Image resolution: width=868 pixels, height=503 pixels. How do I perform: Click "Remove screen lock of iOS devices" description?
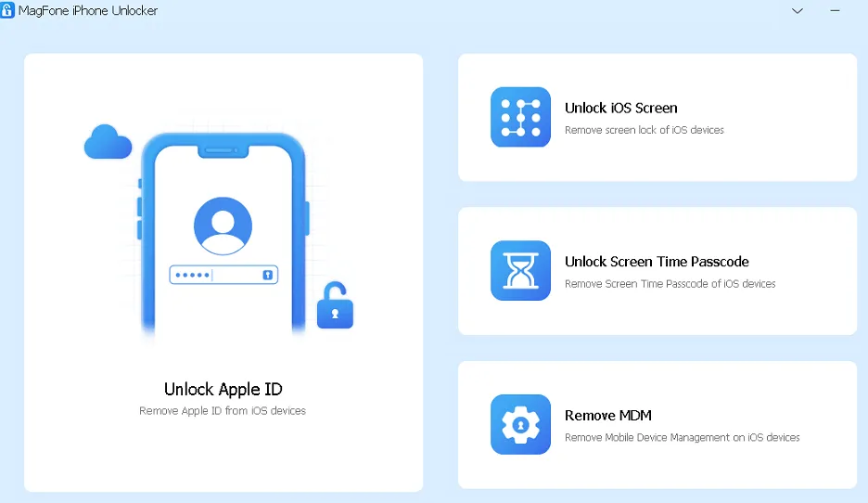tap(644, 130)
